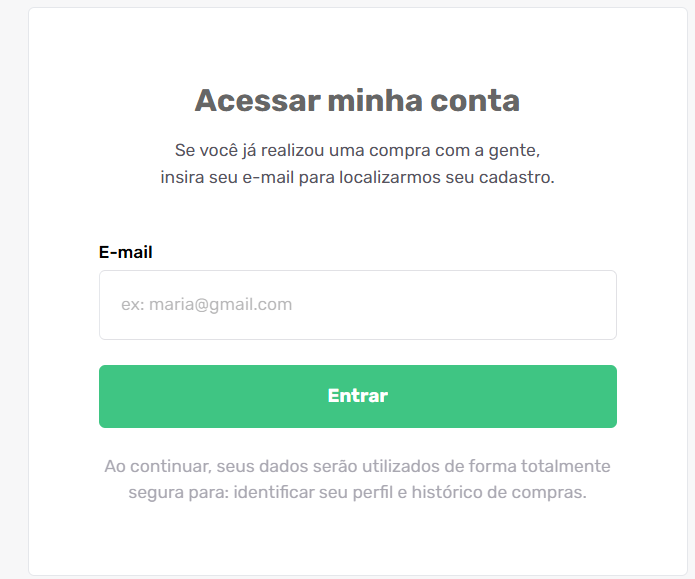Click the word 'cadastro' in the subtitle
695x579 pixels.
point(515,177)
